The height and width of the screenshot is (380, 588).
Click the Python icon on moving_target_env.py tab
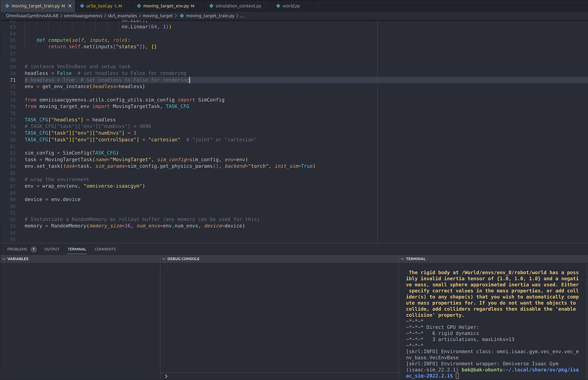[x=140, y=5]
